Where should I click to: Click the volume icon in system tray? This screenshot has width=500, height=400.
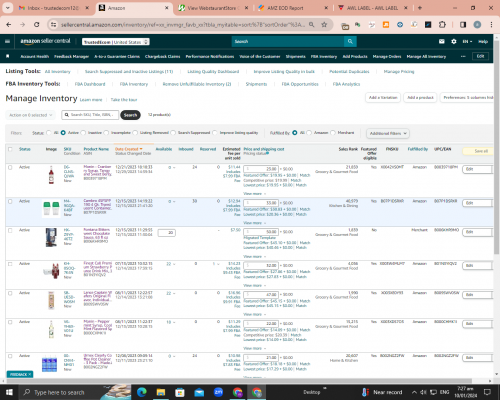(x=423, y=392)
